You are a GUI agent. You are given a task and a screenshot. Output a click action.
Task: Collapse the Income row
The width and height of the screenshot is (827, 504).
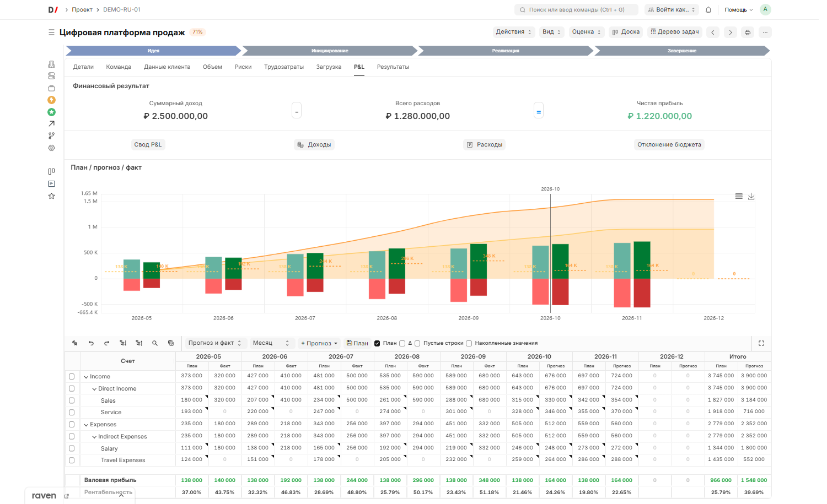pyautogui.click(x=86, y=377)
